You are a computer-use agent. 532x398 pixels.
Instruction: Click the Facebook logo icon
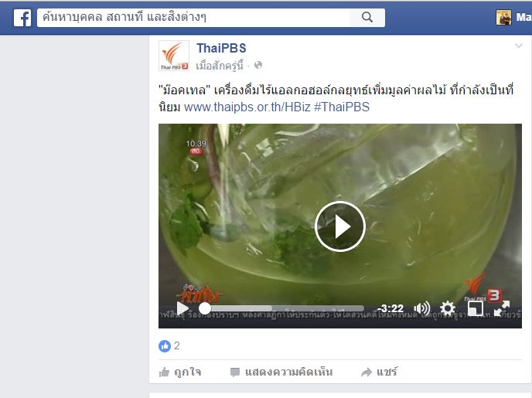pos(22,18)
